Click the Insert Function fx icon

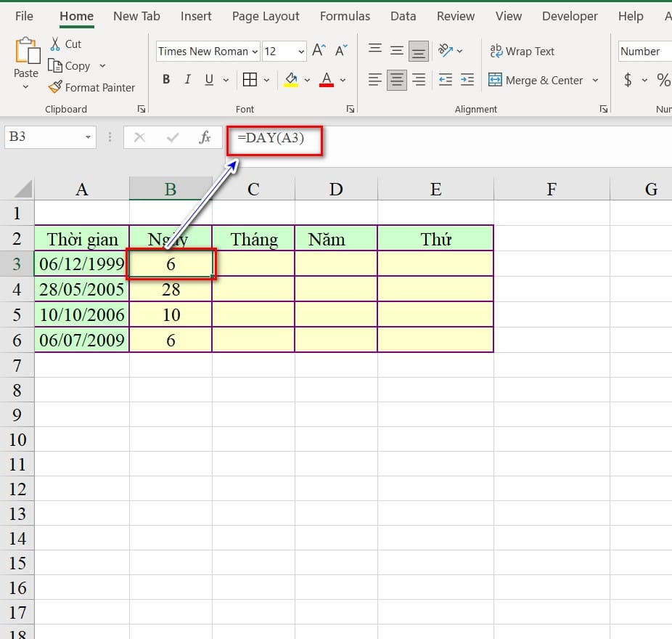pyautogui.click(x=205, y=137)
